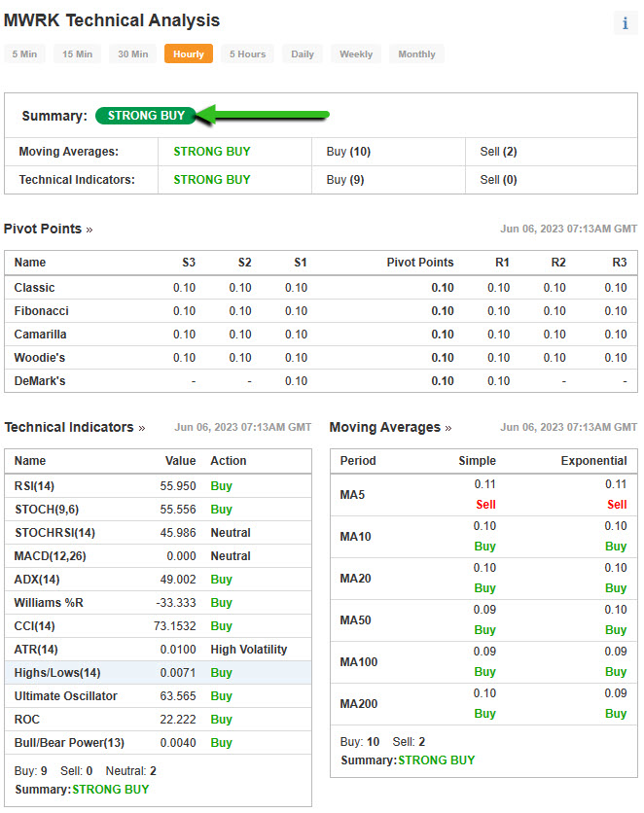
Task: Click the Bull/Bear Power(13) indicator row
Action: point(158,743)
